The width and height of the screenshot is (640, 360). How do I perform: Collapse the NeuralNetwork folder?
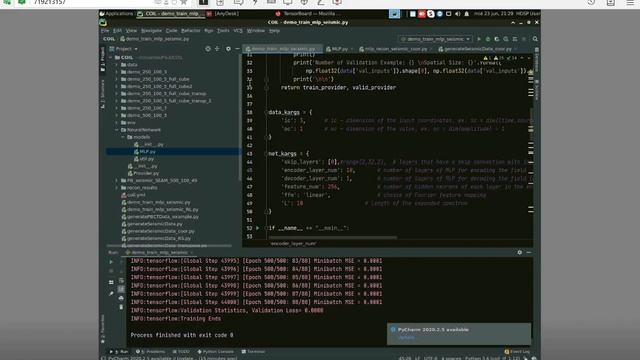tap(117, 130)
